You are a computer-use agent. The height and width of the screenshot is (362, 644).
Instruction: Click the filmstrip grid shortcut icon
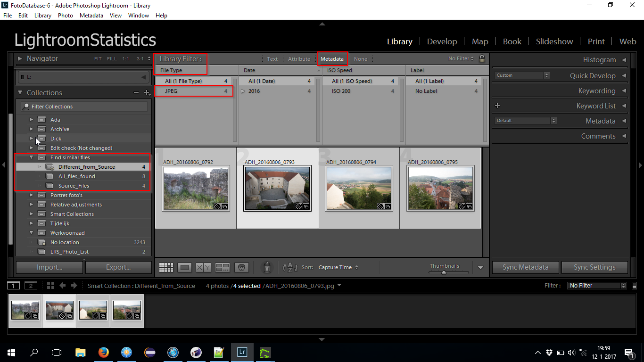coord(50,286)
